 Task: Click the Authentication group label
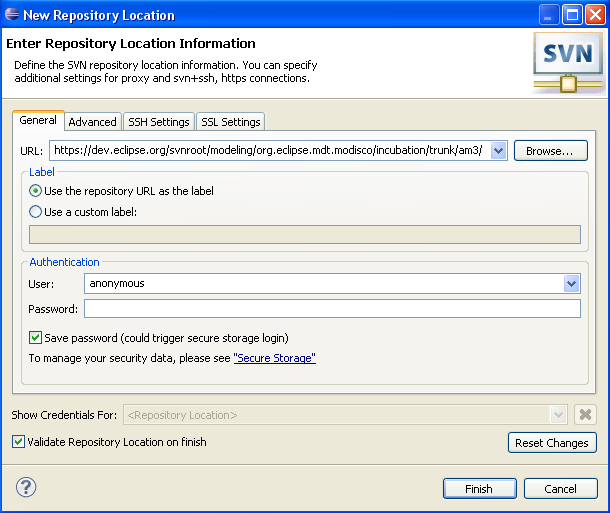(x=65, y=262)
